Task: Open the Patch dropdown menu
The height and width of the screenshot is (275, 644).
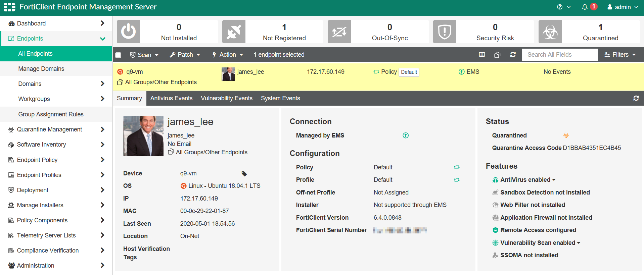Action: [185, 55]
